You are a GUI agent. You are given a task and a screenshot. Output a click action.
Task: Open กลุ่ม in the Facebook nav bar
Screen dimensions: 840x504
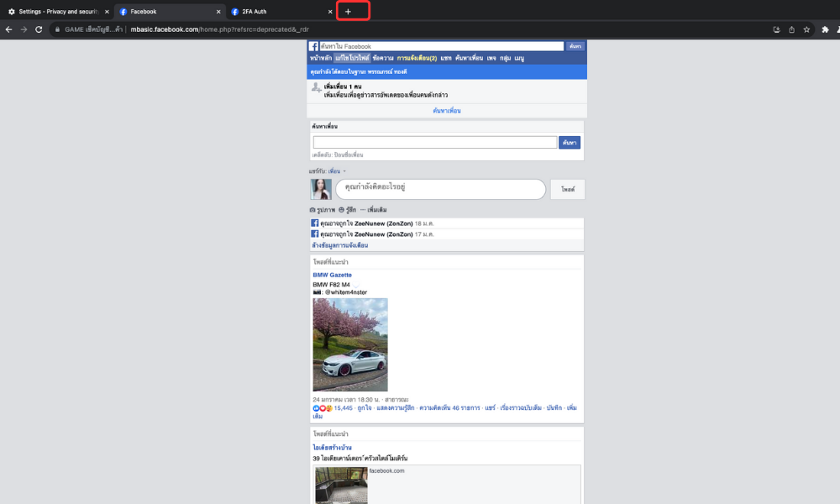[505, 58]
